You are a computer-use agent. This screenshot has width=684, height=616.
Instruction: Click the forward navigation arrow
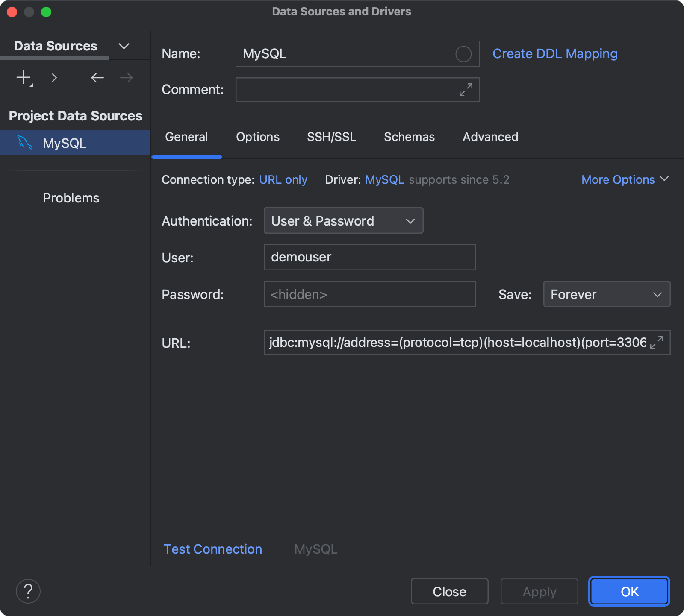click(125, 77)
